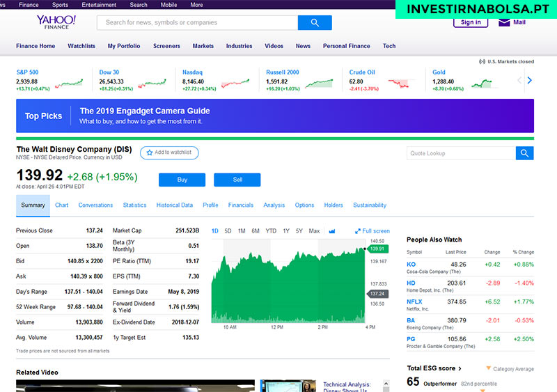Open the Mail envelope icon
The height and width of the screenshot is (392, 557).
(x=504, y=22)
